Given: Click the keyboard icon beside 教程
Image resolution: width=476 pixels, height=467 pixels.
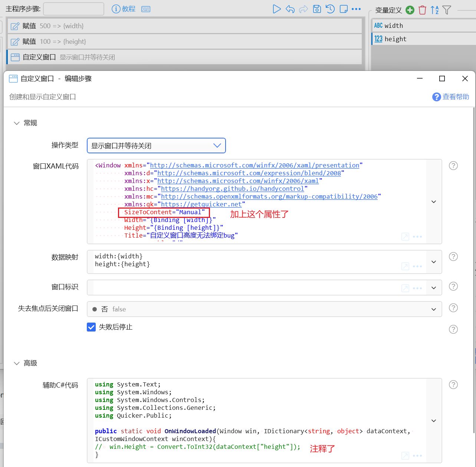Looking at the screenshot, I should (x=146, y=9).
